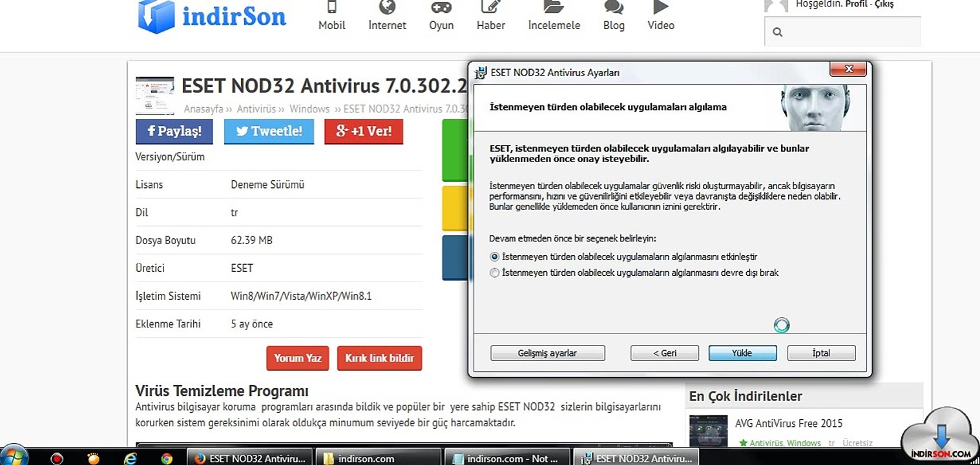Click the Tweetle! button
980x465 pixels.
pos(269,131)
